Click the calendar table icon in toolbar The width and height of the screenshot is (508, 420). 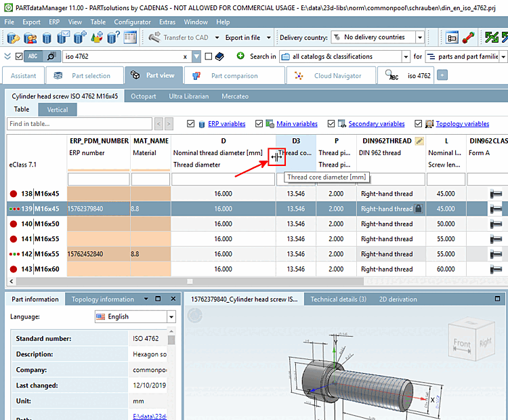[131, 37]
